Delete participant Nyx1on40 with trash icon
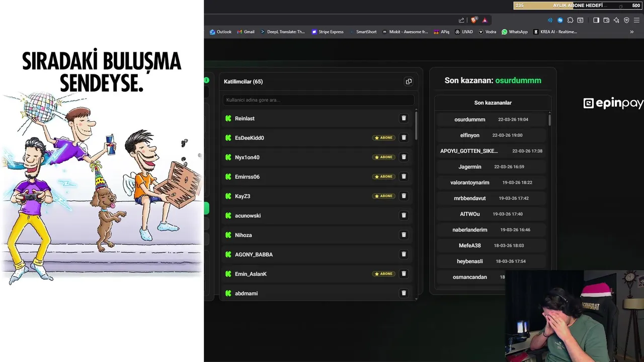 pyautogui.click(x=404, y=157)
